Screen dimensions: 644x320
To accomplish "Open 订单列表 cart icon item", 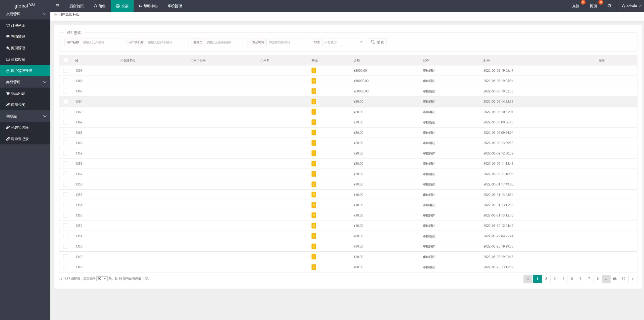I will coord(16,25).
